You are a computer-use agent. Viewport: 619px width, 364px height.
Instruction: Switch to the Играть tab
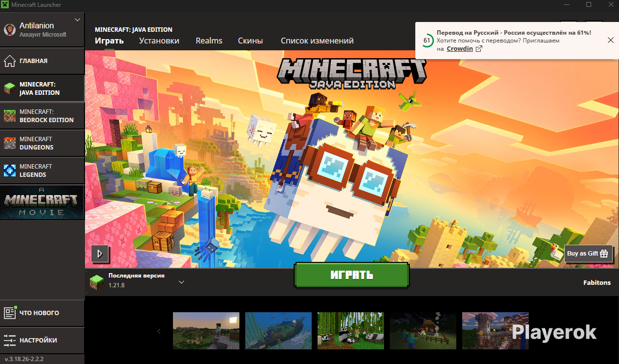click(109, 41)
